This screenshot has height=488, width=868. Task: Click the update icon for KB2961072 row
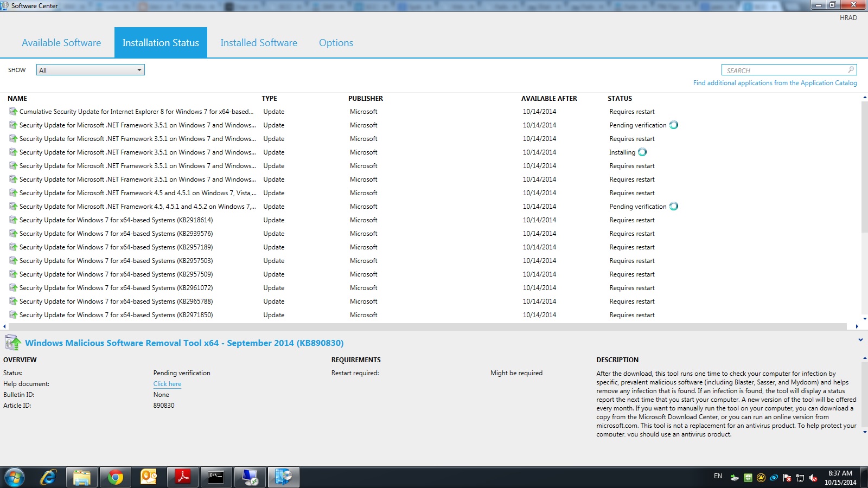pos(13,288)
